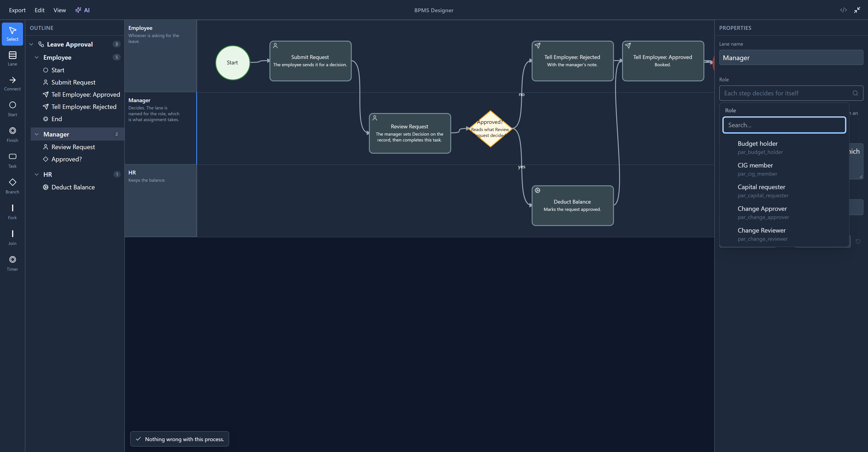The height and width of the screenshot is (452, 868).
Task: Click the Approved? decision diamond
Action: pos(490,129)
